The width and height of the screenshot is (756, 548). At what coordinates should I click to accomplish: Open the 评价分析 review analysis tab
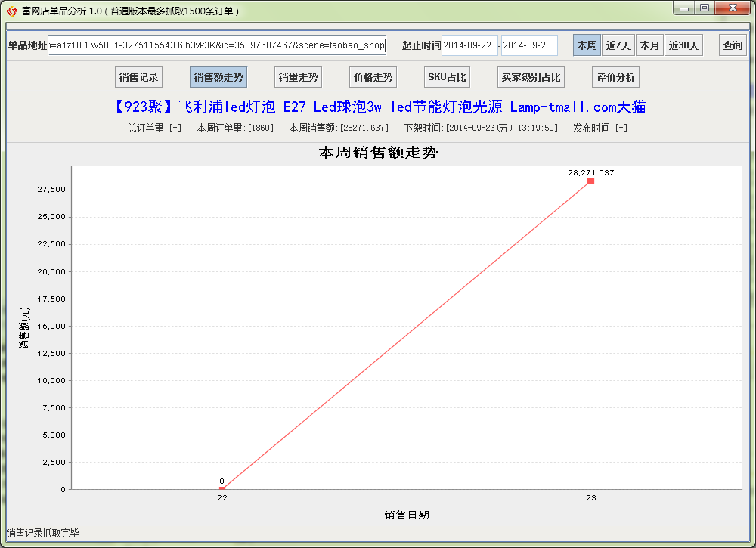(615, 77)
